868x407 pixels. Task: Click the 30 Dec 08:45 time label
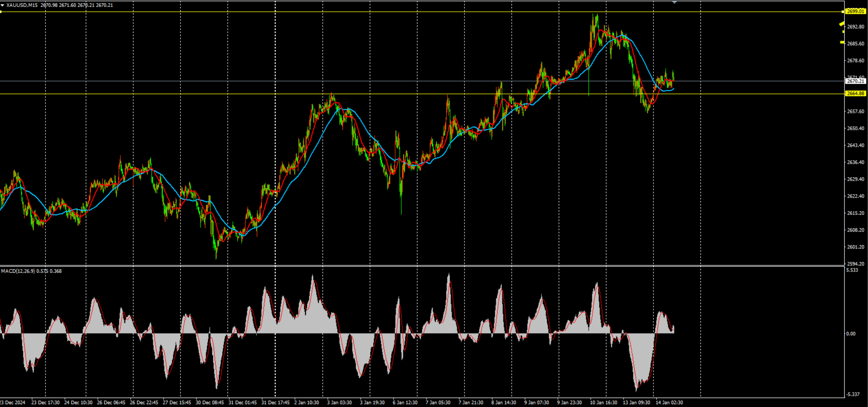[x=210, y=402]
